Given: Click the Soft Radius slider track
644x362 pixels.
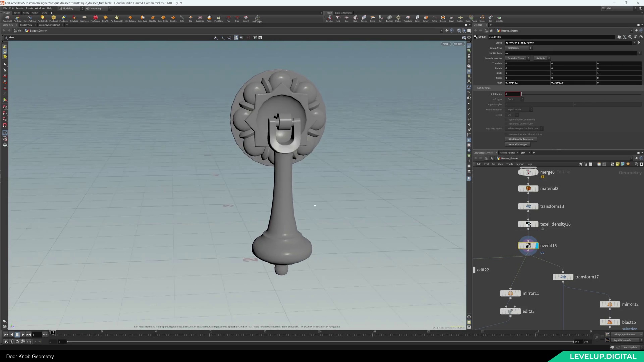Looking at the screenshot, I should [x=581, y=94].
